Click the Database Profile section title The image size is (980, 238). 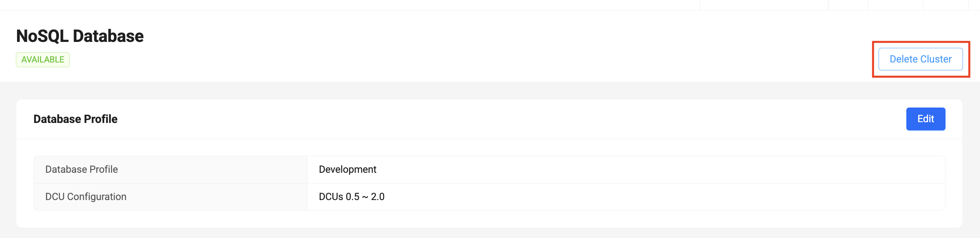click(x=75, y=119)
